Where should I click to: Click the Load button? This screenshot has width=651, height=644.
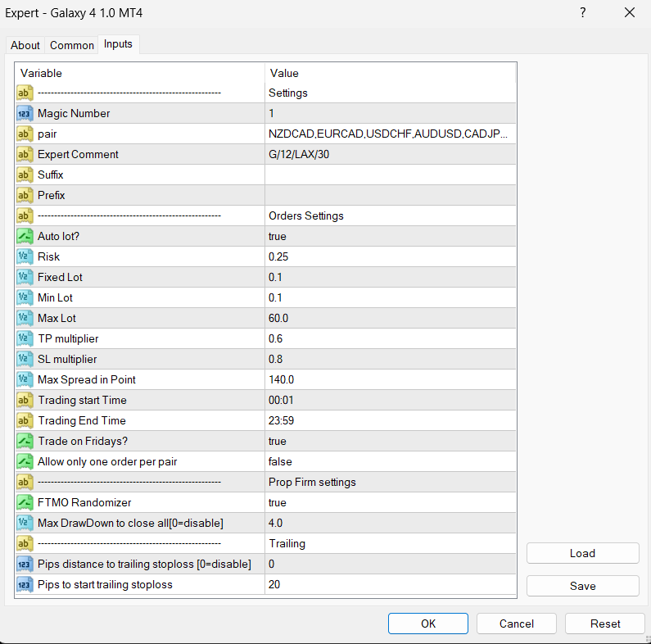click(x=582, y=553)
